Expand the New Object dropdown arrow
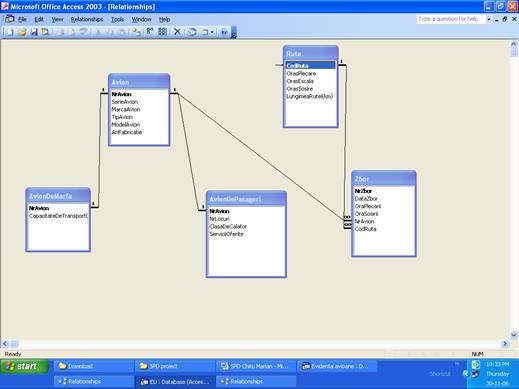The image size is (519, 389). pyautogui.click(x=212, y=32)
